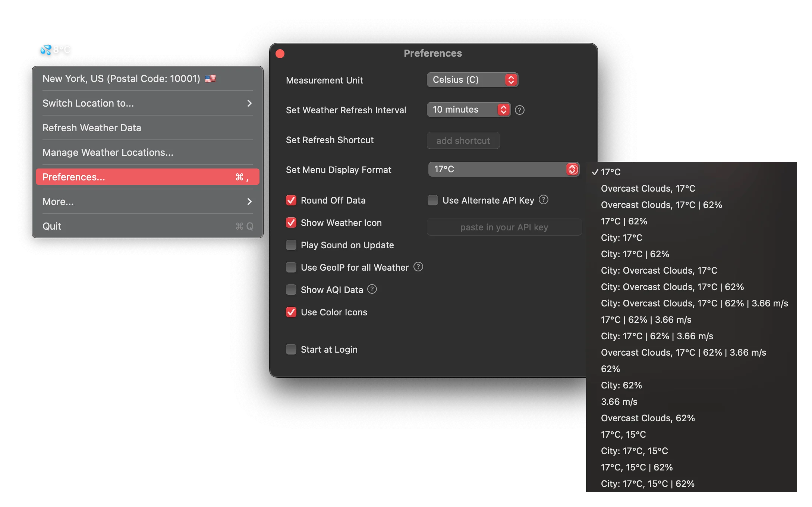Open the Measurement Unit dropdown

(472, 79)
